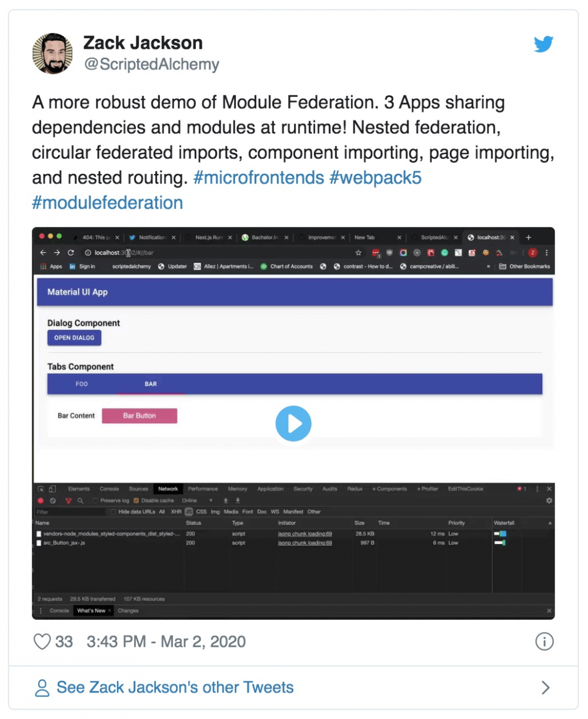Open the DevTools settings gear

548,500
